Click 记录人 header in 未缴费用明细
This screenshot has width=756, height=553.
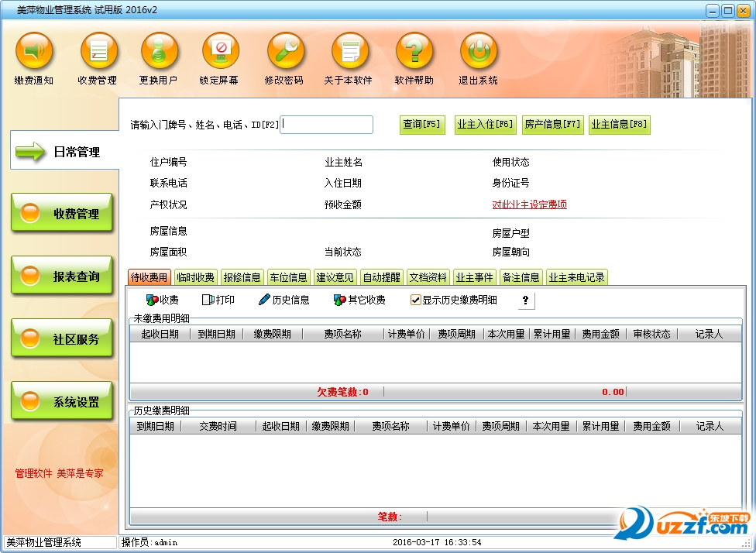(x=710, y=334)
